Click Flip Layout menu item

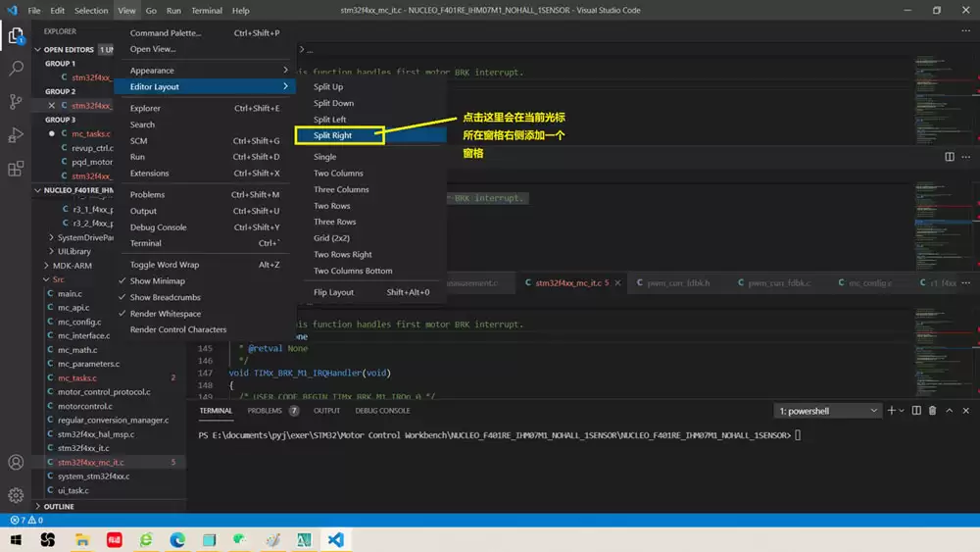(x=370, y=292)
